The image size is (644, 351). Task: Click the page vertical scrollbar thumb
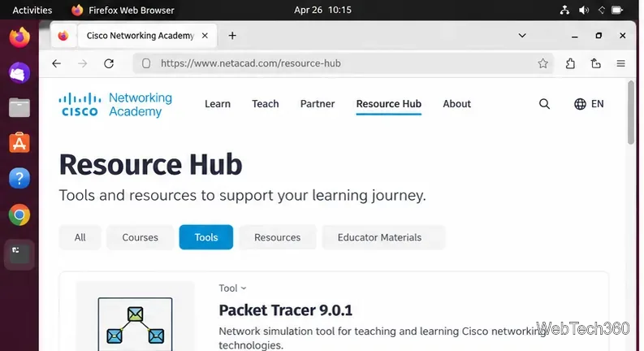(x=631, y=112)
